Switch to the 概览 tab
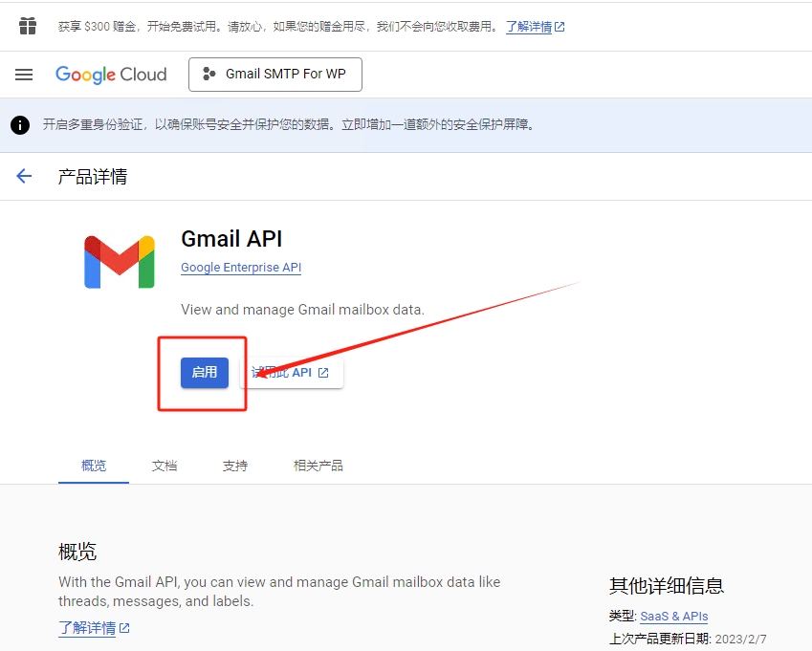812x651 pixels. click(94, 466)
